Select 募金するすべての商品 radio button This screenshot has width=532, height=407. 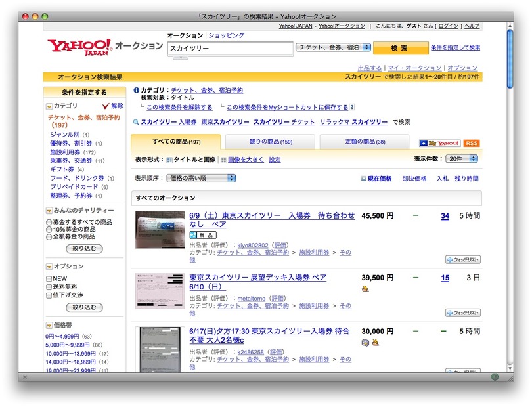point(49,223)
